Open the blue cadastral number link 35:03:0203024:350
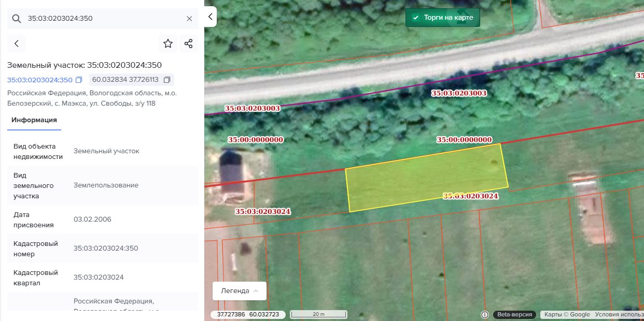 [x=40, y=80]
